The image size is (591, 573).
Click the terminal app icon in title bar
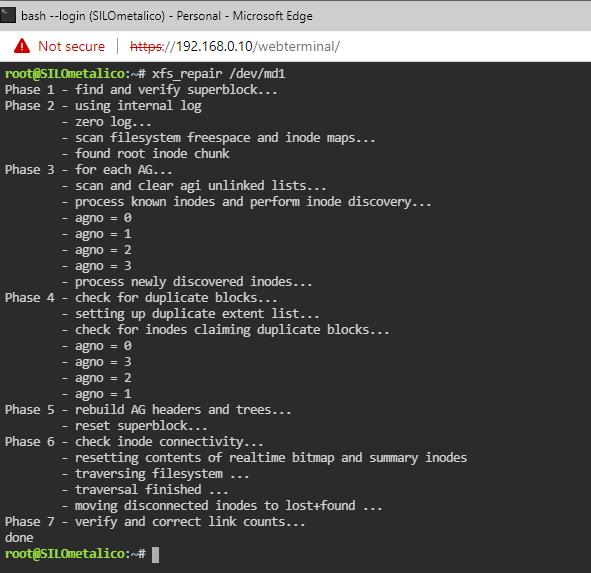8,16
